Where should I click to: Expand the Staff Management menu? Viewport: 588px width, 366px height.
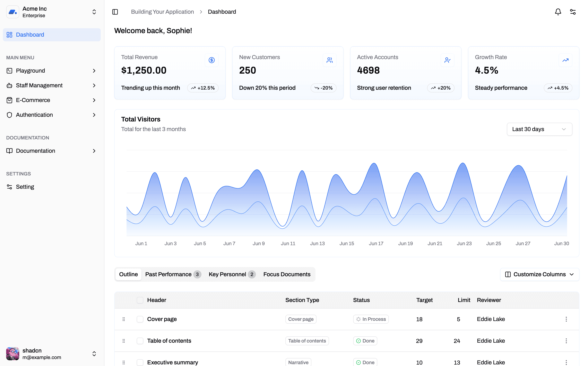[51, 85]
